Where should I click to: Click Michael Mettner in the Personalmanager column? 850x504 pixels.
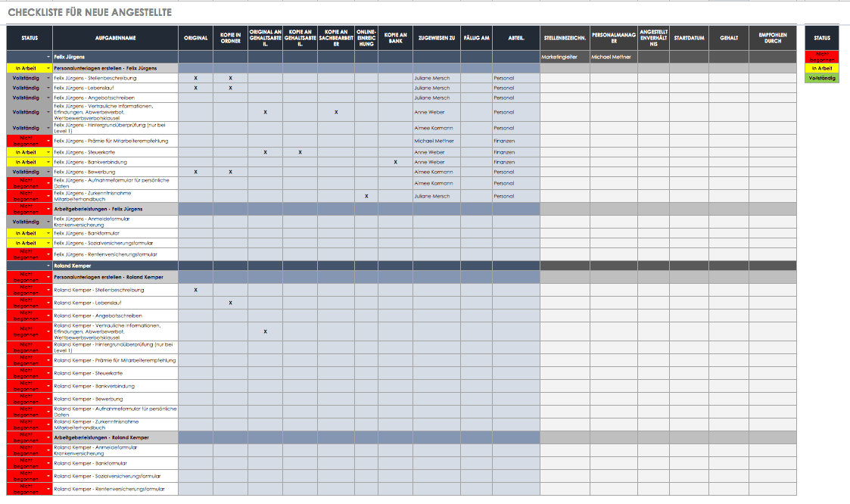tap(613, 57)
